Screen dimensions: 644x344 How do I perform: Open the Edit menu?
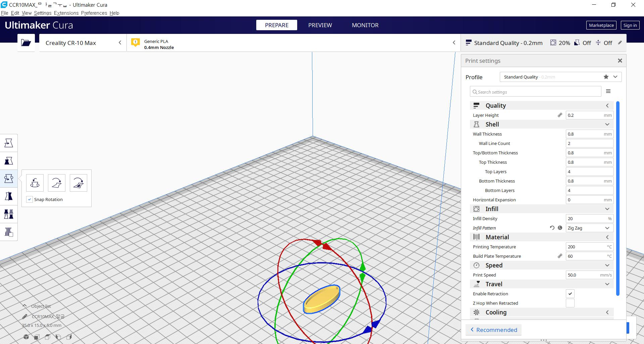[15, 13]
